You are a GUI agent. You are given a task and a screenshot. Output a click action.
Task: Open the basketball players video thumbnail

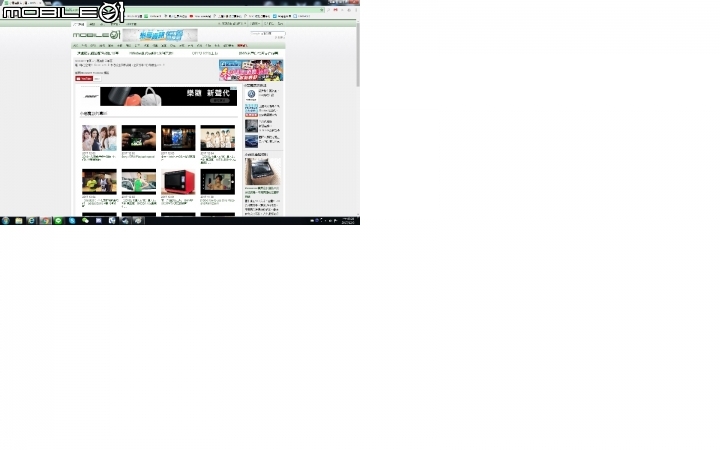(x=99, y=182)
